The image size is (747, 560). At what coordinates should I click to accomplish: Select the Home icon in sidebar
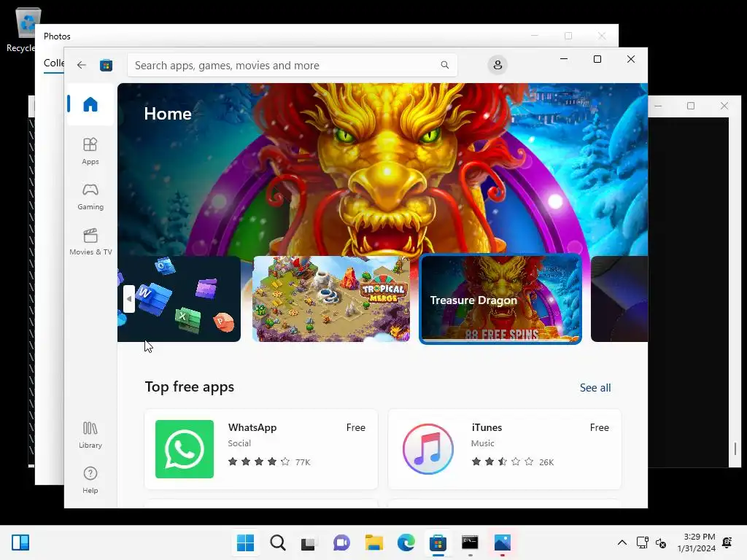point(90,104)
